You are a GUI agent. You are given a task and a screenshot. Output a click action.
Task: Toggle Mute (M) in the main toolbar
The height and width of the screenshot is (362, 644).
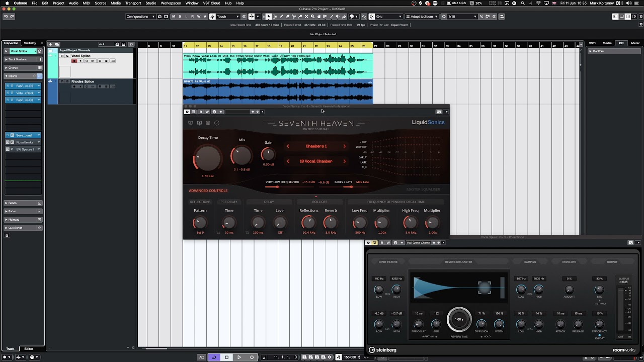(174, 17)
